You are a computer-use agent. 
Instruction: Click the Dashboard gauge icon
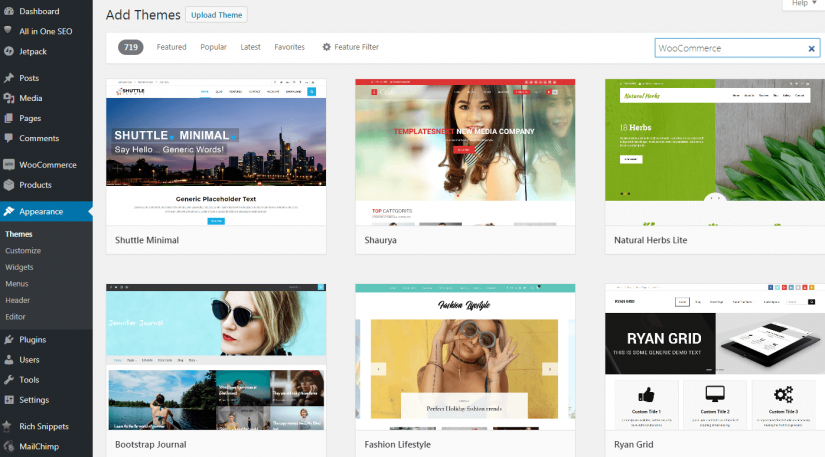9,11
